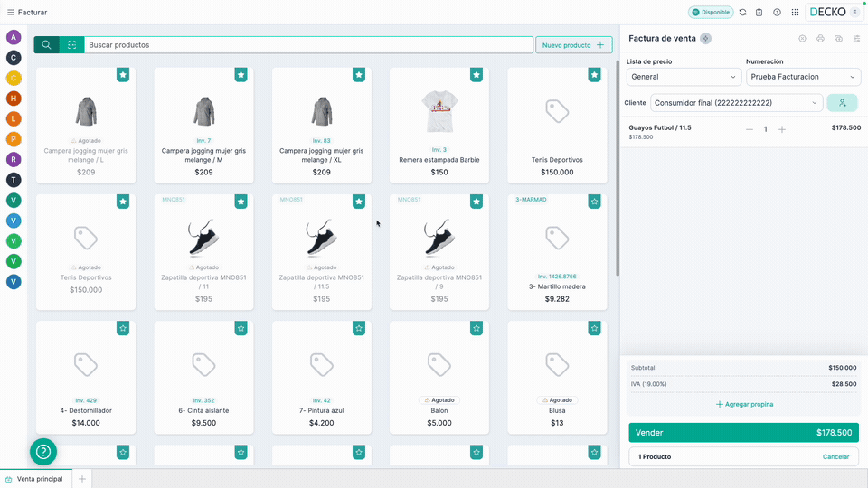
Task: Add Campera jogging mujer gris melange / XL
Action: coord(322,126)
